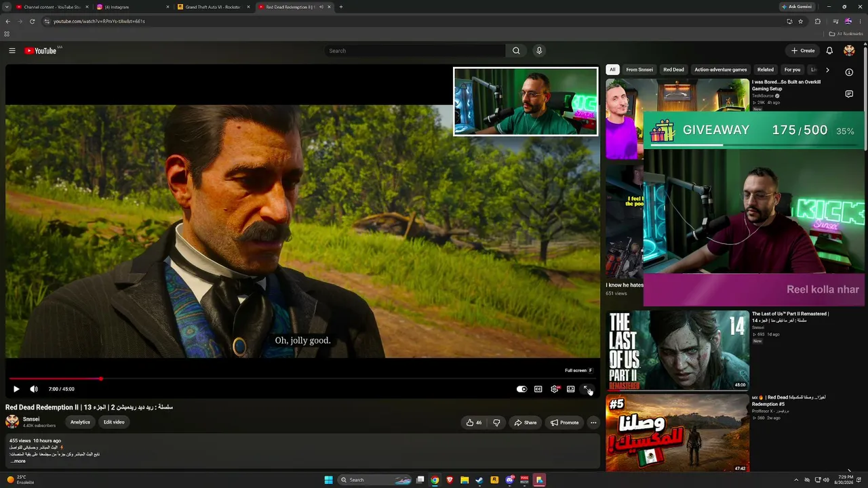Go back in browser history

[x=7, y=21]
